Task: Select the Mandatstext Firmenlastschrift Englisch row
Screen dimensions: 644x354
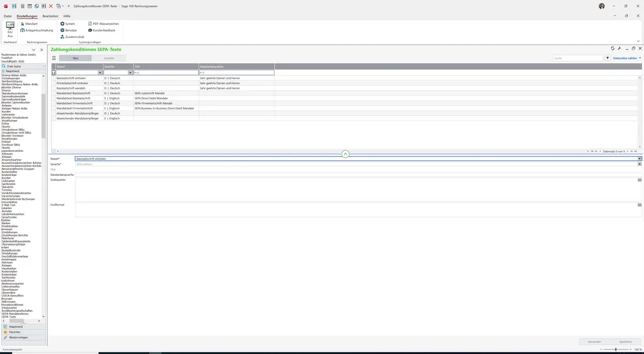Action: coord(345,108)
